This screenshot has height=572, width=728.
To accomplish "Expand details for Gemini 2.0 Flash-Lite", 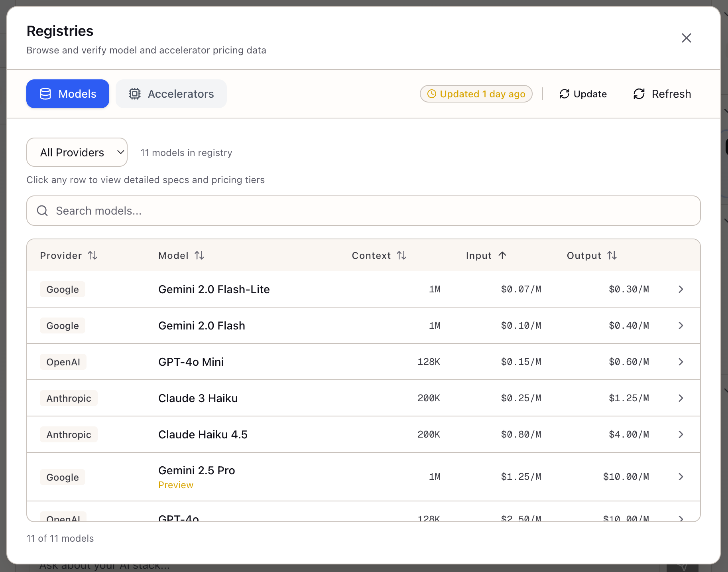I will tap(681, 289).
